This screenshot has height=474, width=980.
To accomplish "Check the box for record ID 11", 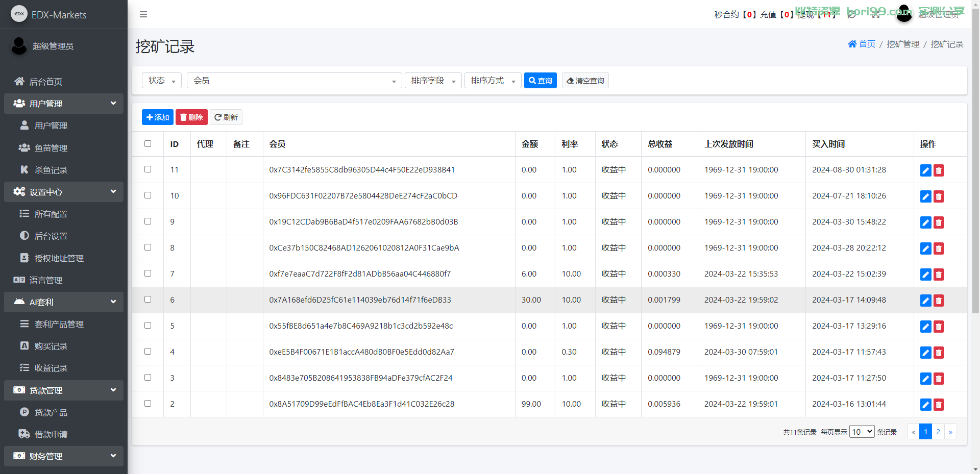I will pos(148,169).
